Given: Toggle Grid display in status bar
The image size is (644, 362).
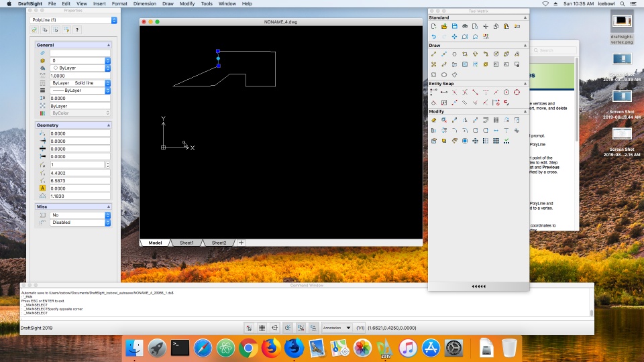Looking at the screenshot, I should [262, 328].
